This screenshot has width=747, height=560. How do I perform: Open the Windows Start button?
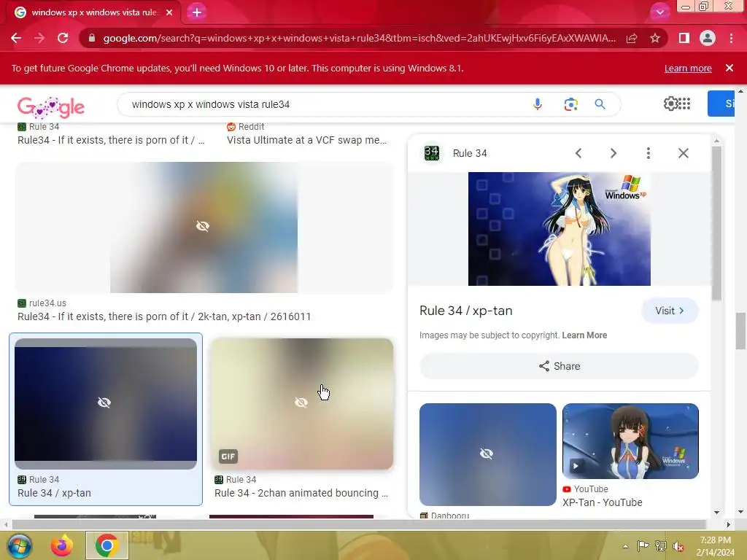point(19,545)
